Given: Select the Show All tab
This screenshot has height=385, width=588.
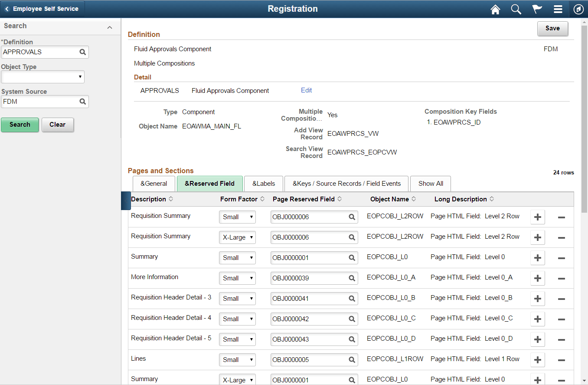Looking at the screenshot, I should pos(430,184).
